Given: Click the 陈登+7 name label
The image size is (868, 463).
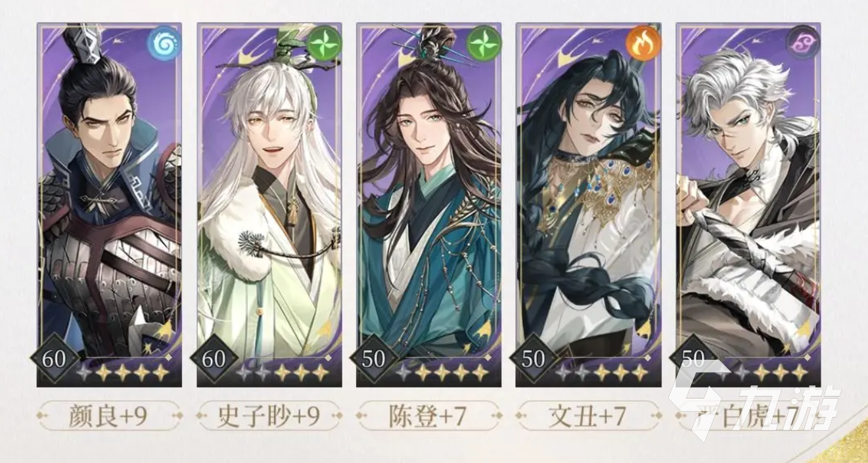Looking at the screenshot, I should (x=428, y=416).
